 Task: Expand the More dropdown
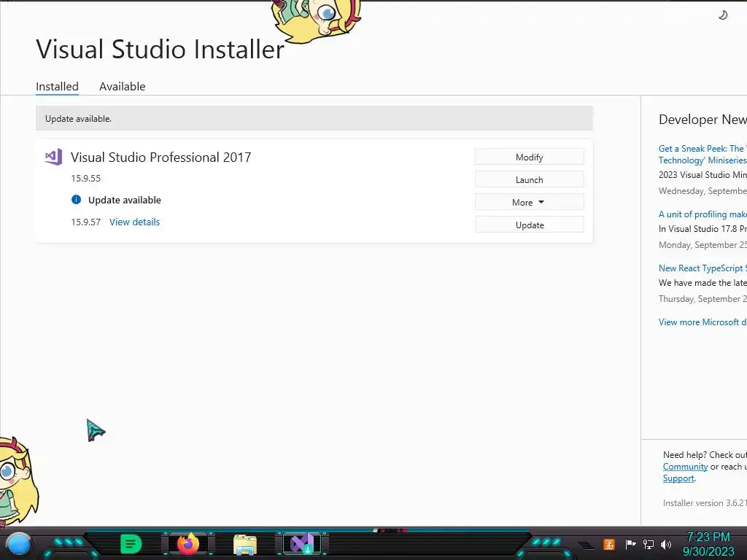[x=530, y=202]
